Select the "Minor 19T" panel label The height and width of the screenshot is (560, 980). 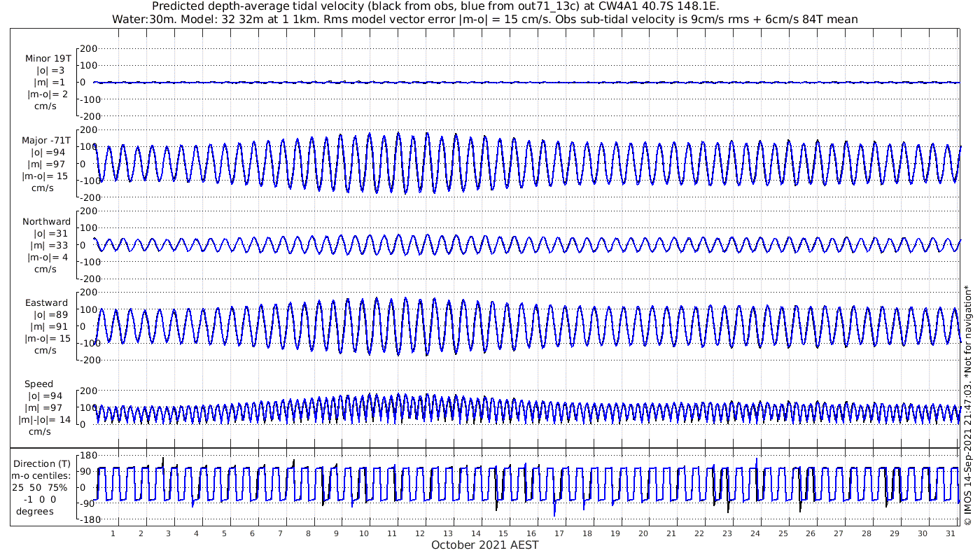coord(48,59)
